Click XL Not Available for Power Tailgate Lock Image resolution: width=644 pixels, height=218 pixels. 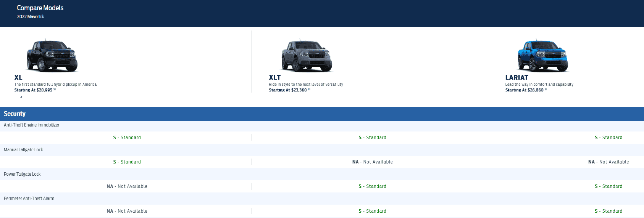127,186
